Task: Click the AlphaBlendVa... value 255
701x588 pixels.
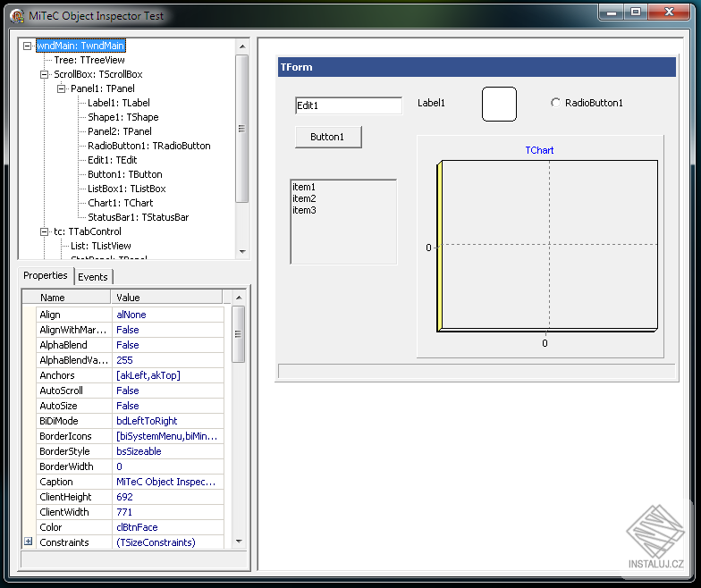Action: coord(168,360)
